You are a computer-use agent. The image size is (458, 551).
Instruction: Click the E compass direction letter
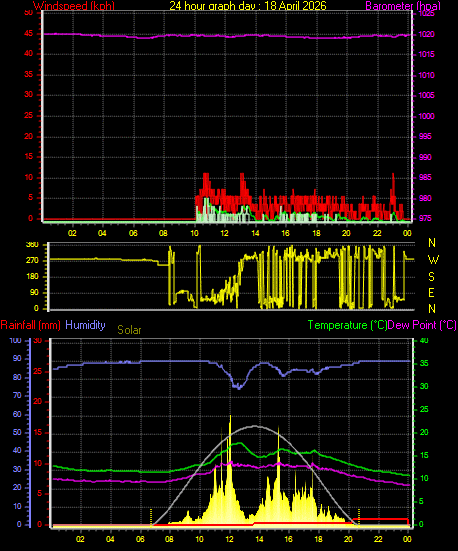pos(432,292)
